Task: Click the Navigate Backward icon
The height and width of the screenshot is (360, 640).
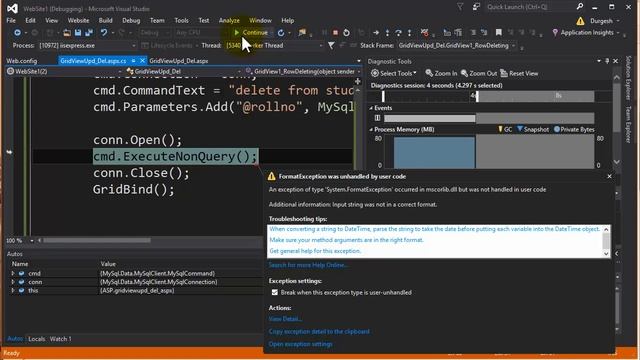Action: click(x=17, y=33)
